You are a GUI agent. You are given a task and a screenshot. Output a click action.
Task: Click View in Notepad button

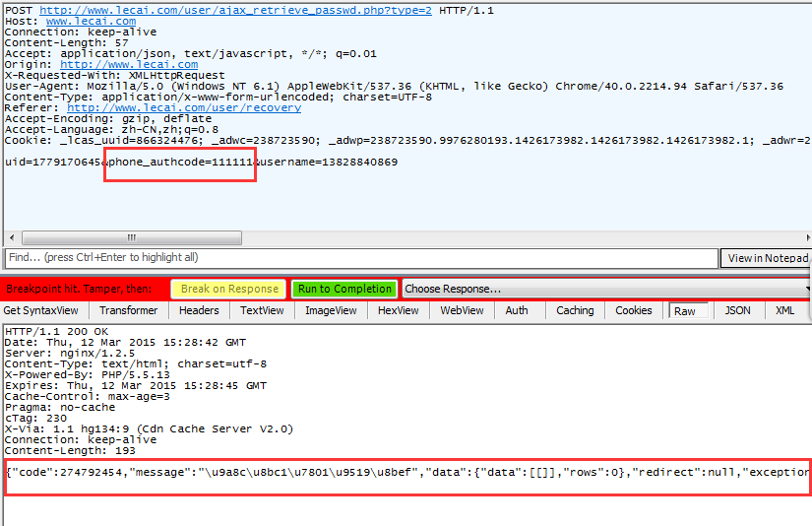tap(768, 258)
